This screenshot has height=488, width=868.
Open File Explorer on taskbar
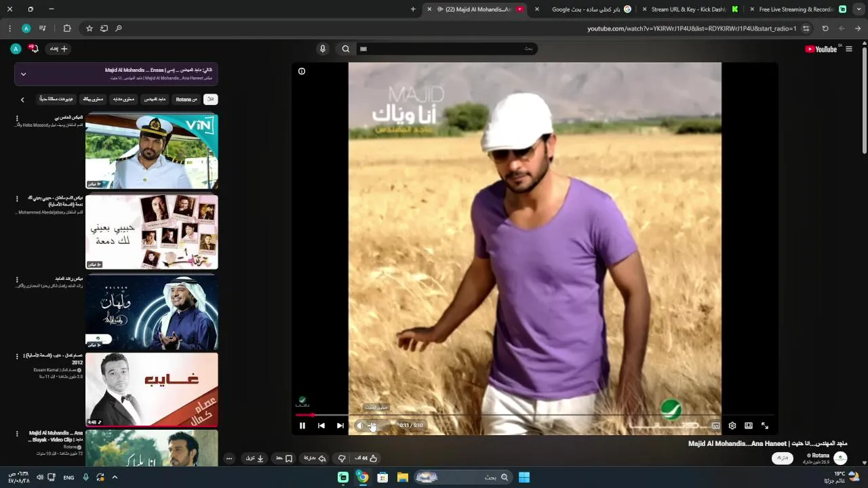(x=402, y=477)
